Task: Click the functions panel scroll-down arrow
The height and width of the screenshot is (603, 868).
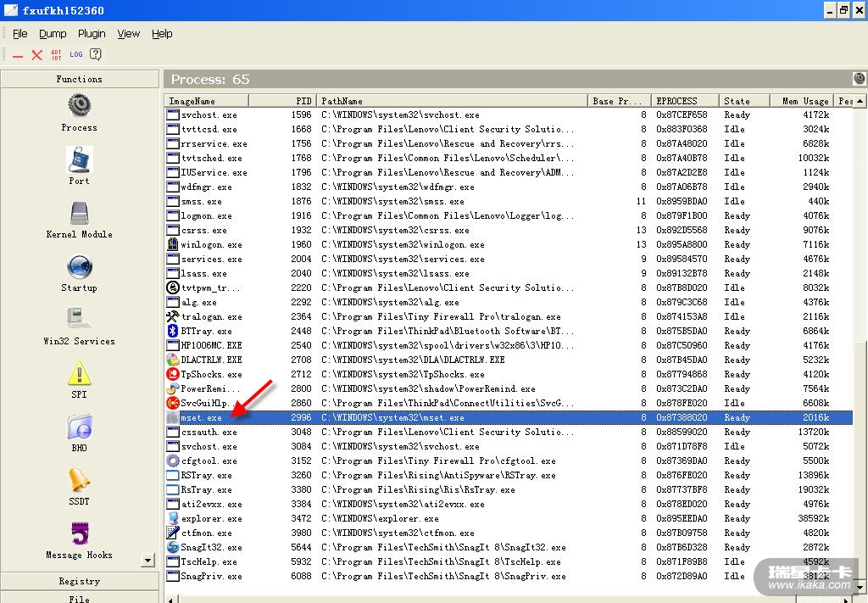Action: click(x=147, y=561)
